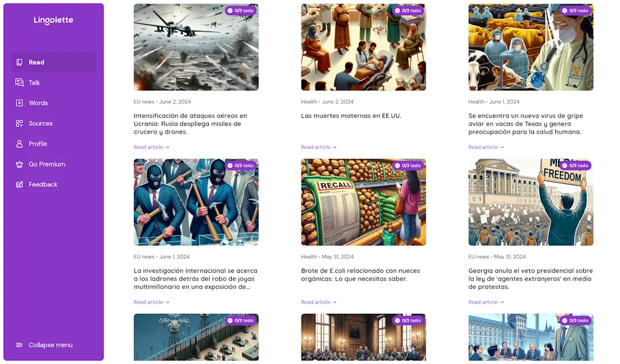
Task: Open the Talk chat icon
Action: (19, 82)
